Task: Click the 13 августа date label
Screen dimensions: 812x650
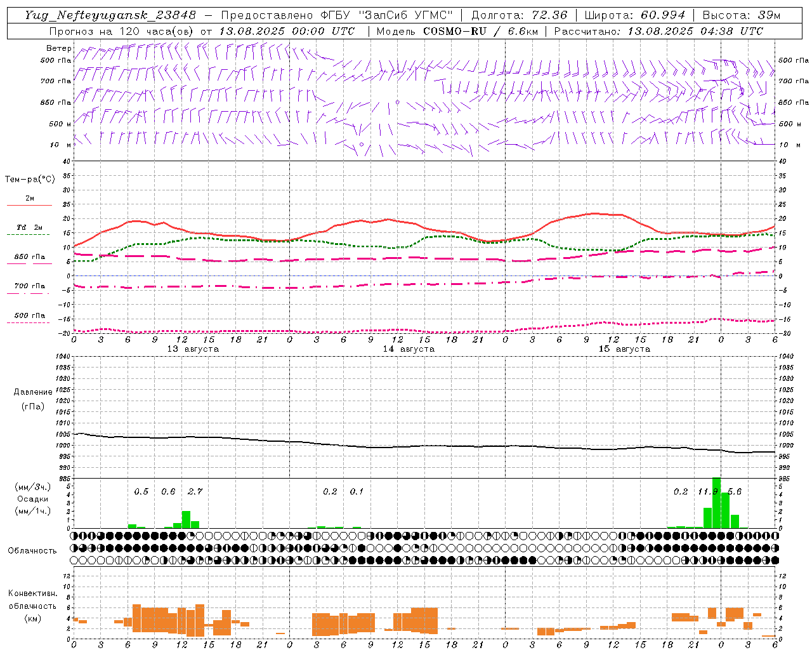Action: [193, 349]
